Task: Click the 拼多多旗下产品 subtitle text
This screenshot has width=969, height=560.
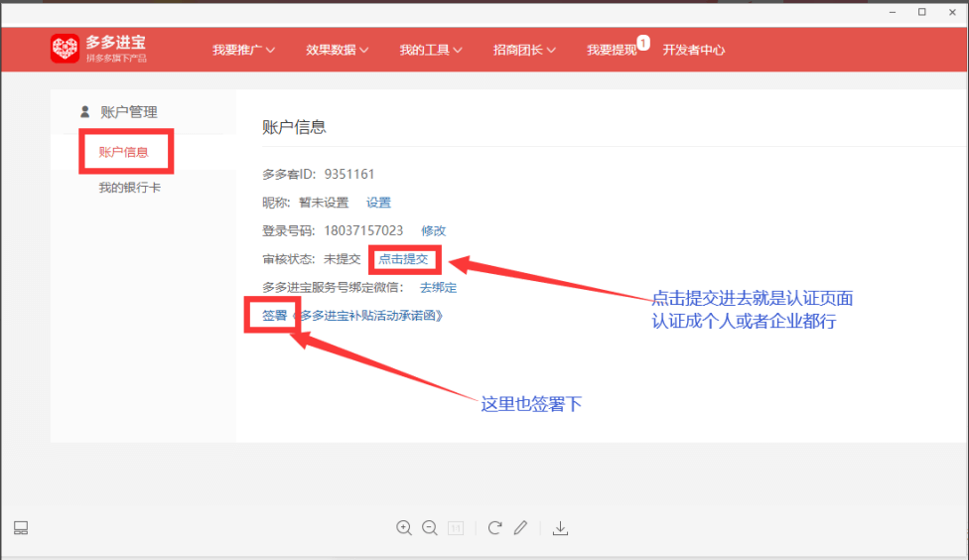Action: point(116,59)
